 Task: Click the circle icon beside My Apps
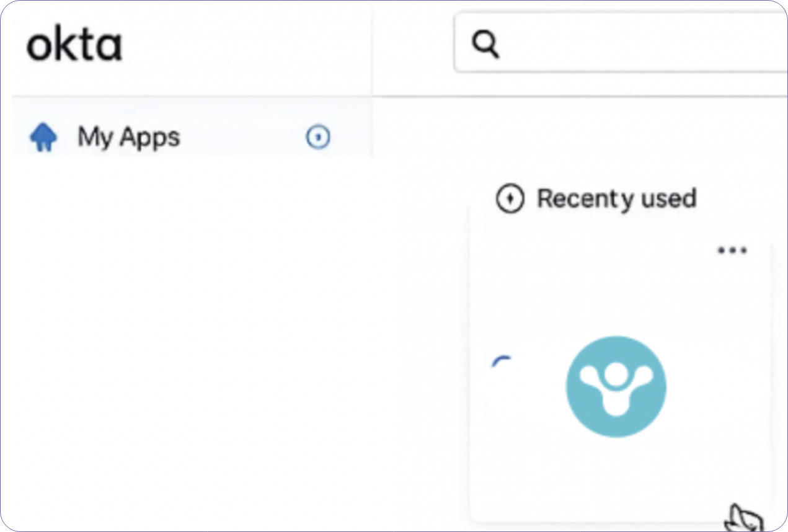click(318, 137)
